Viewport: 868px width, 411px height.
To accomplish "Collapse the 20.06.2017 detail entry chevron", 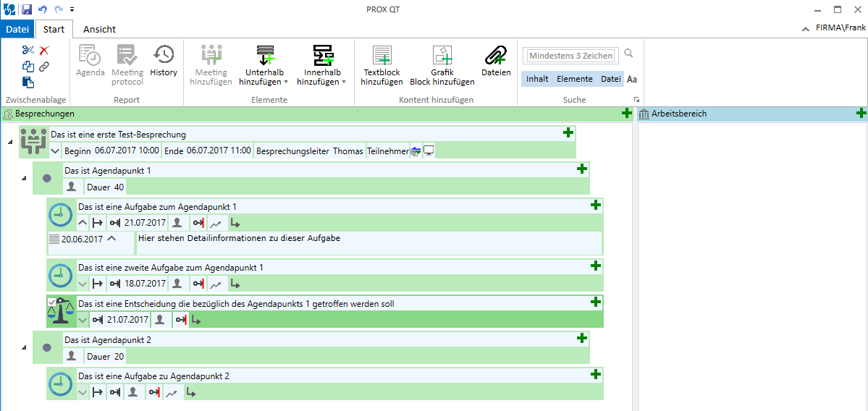I will [x=111, y=238].
